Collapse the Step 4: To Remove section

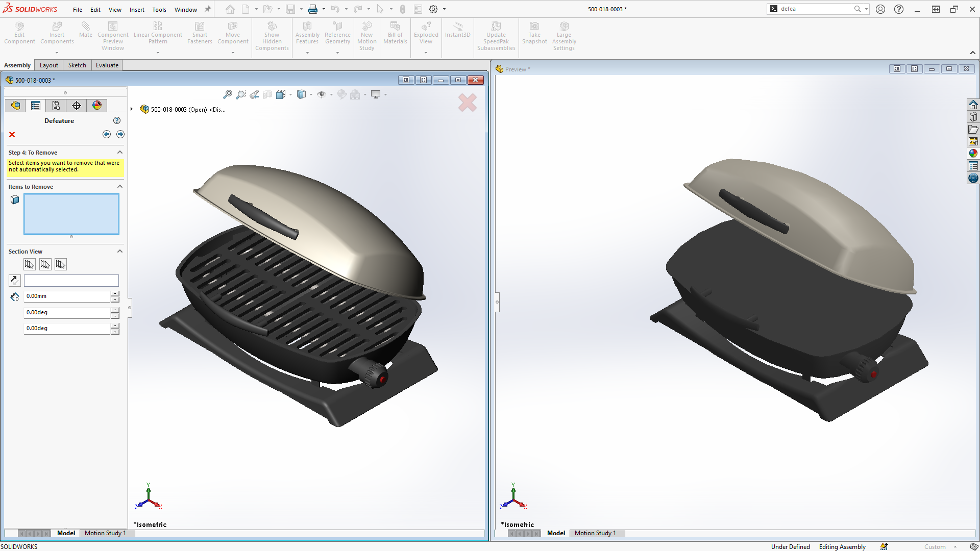[x=120, y=152]
